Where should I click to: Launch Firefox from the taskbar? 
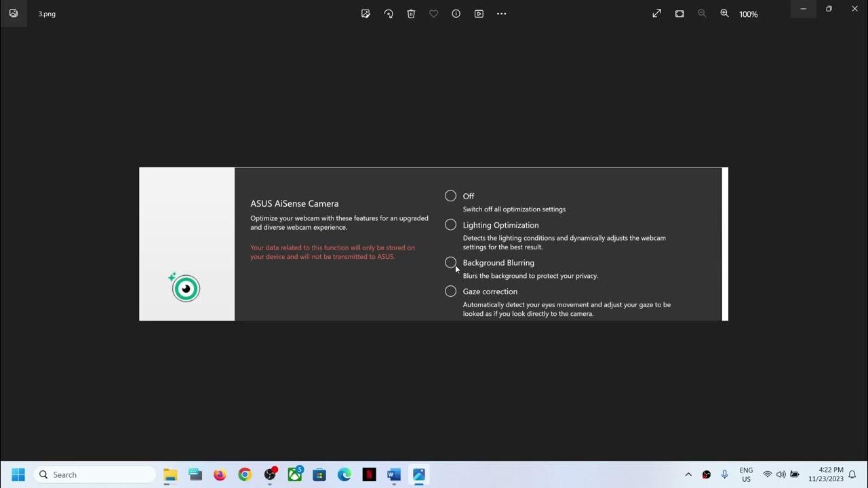[x=220, y=474]
